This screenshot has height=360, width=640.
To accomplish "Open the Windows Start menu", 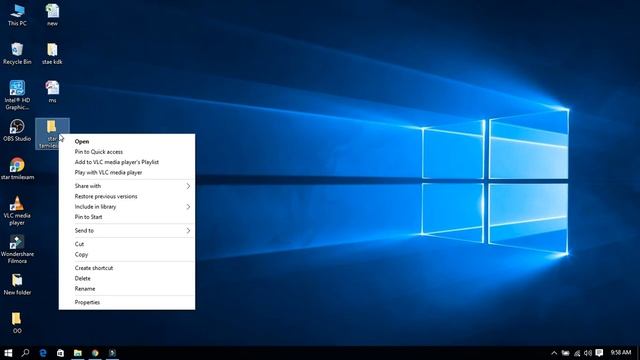I will pos(8,353).
